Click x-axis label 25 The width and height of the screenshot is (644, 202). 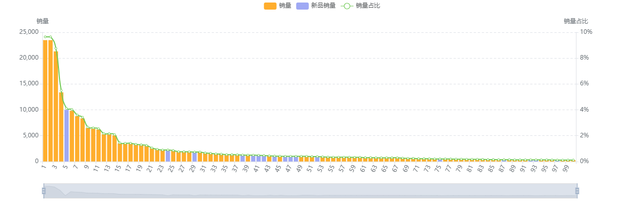point(171,168)
